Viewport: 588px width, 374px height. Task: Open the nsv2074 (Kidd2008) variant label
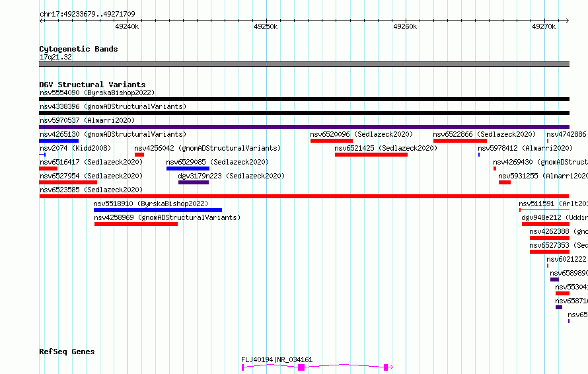tap(75, 148)
